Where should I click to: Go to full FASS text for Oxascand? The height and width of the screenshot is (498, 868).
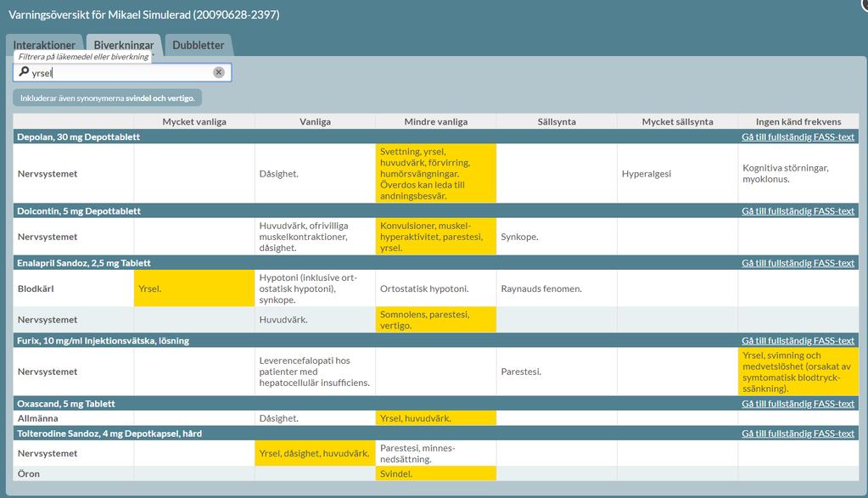[798, 403]
